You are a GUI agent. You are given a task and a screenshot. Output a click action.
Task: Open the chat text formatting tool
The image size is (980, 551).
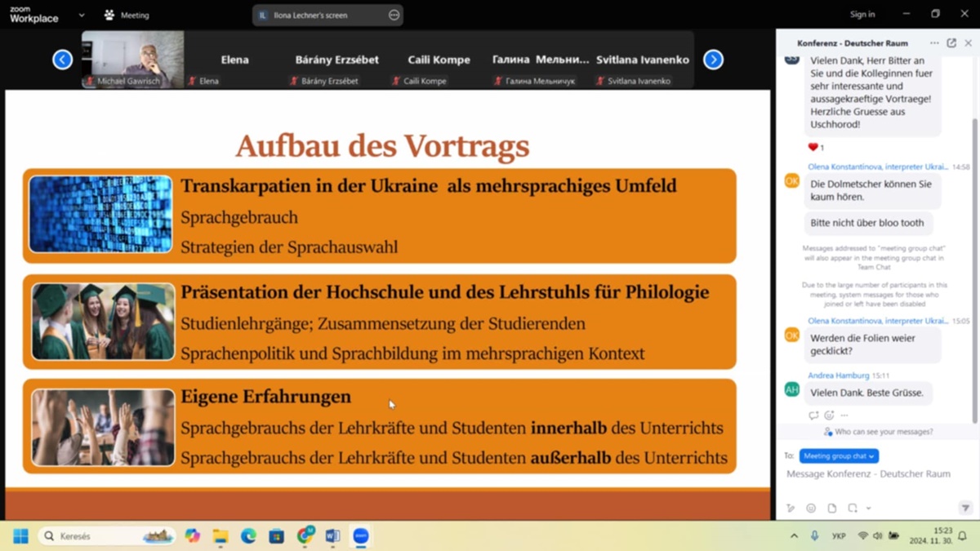click(x=791, y=508)
